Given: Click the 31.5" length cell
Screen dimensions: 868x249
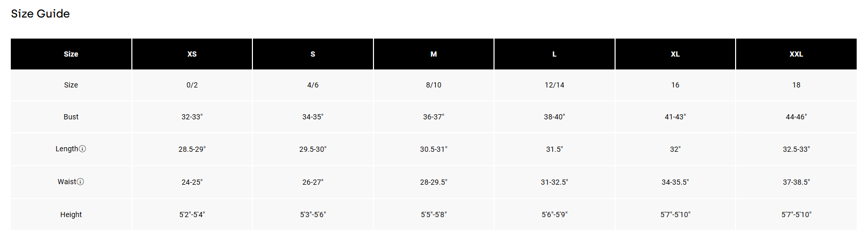Looking at the screenshot, I should pyautogui.click(x=554, y=149).
